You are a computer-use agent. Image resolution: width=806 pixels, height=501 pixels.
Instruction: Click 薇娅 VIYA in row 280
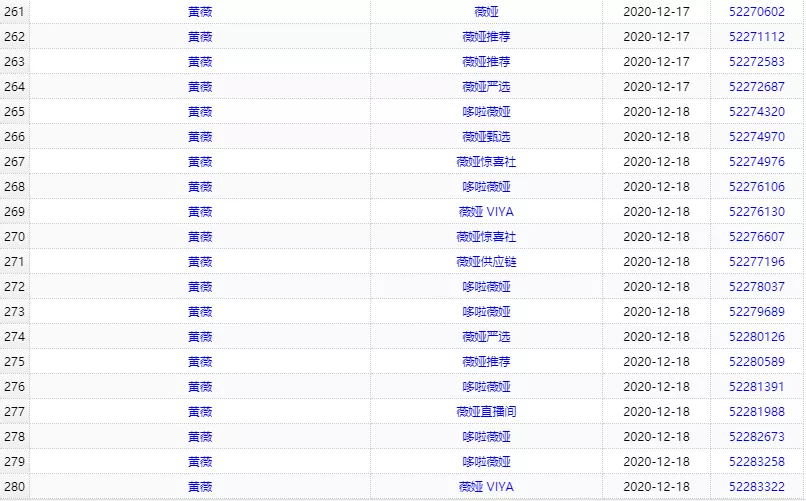(486, 487)
